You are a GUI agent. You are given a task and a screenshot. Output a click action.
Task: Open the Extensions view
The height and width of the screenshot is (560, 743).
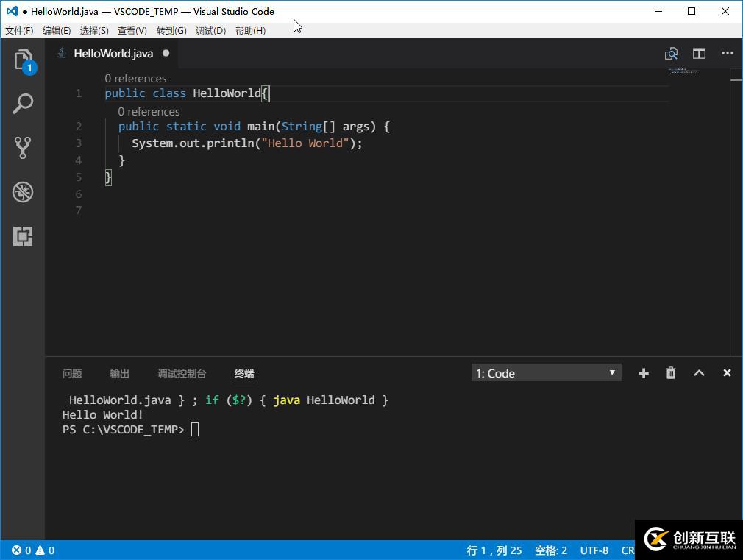coord(23,235)
